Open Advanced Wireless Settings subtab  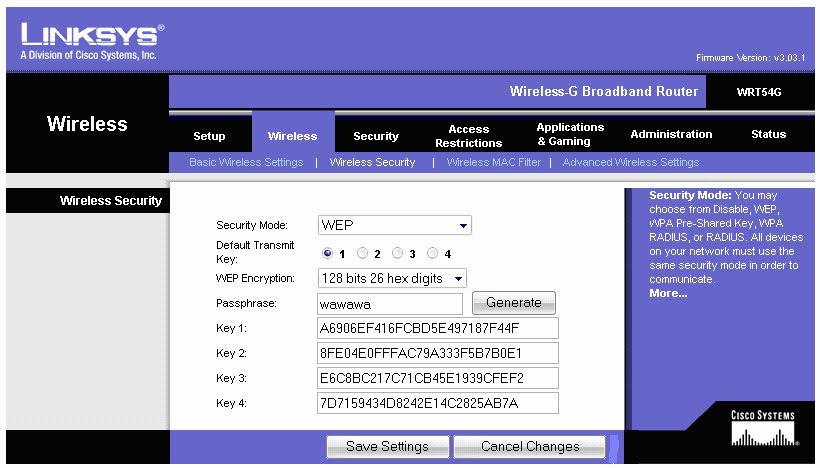pyautogui.click(x=631, y=162)
